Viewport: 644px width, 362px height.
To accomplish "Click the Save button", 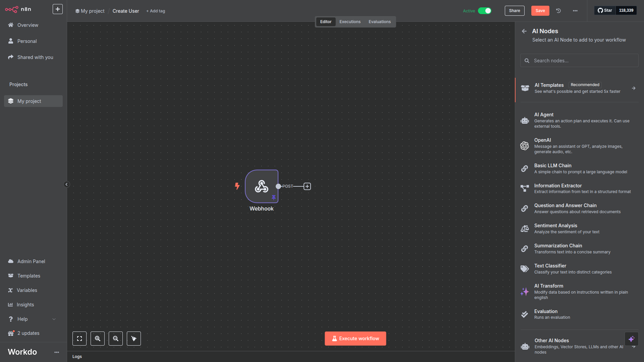I will (540, 11).
